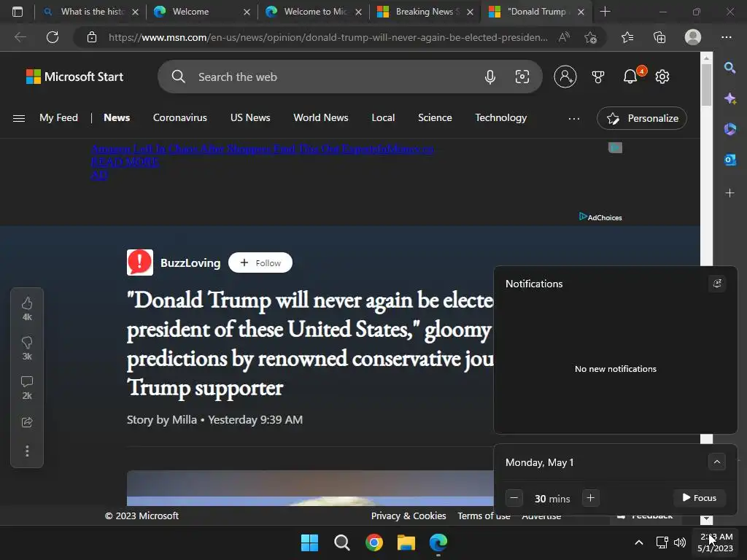The image size is (747, 560).
Task: Open the Local news section
Action: point(383,117)
